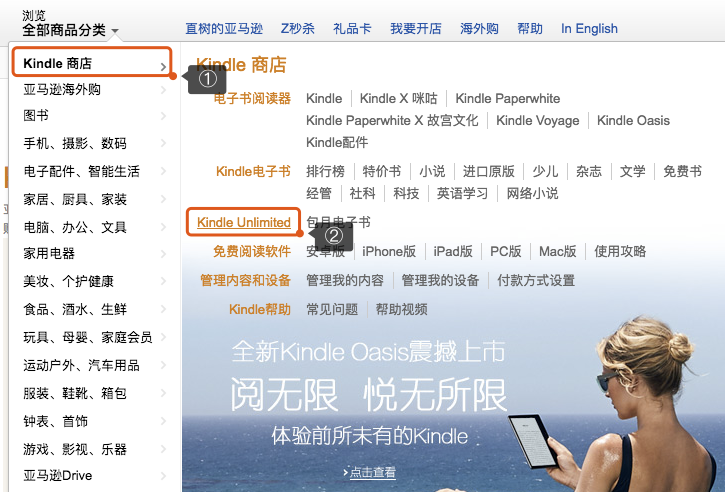Select 手机、摄影、数码 in category menu
This screenshot has width=725, height=492.
pyautogui.click(x=75, y=143)
